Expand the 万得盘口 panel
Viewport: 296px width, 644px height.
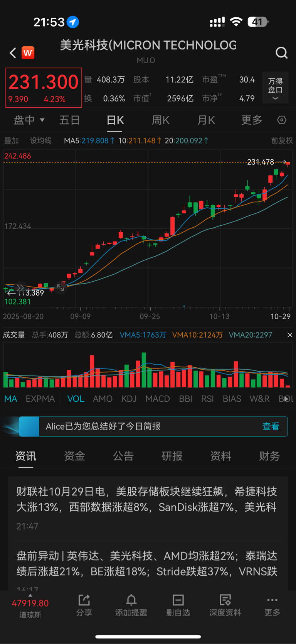(x=275, y=88)
